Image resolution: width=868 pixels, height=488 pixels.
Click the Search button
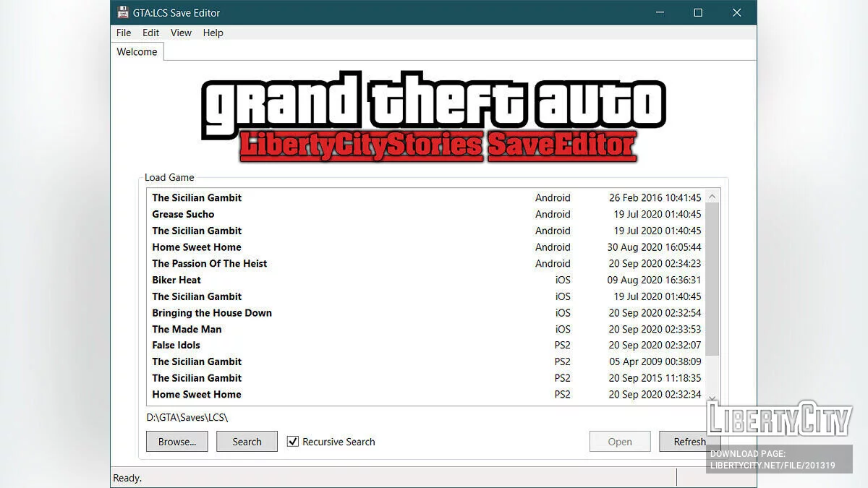247,441
